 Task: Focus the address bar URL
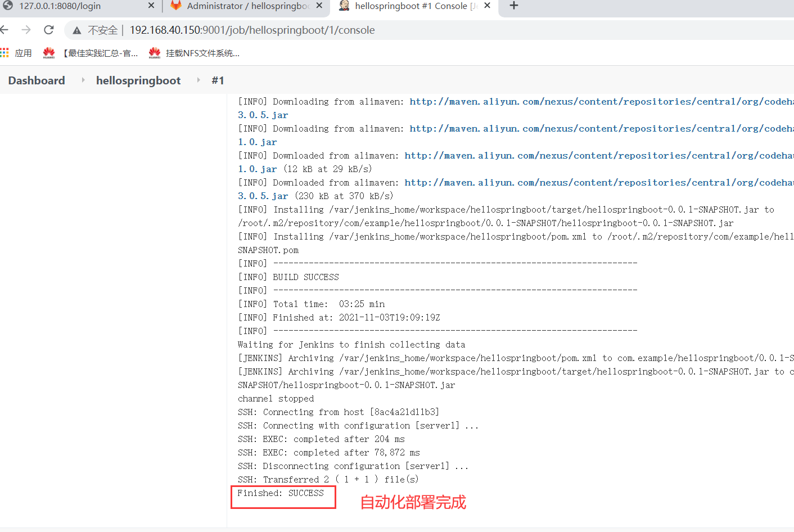tap(252, 30)
